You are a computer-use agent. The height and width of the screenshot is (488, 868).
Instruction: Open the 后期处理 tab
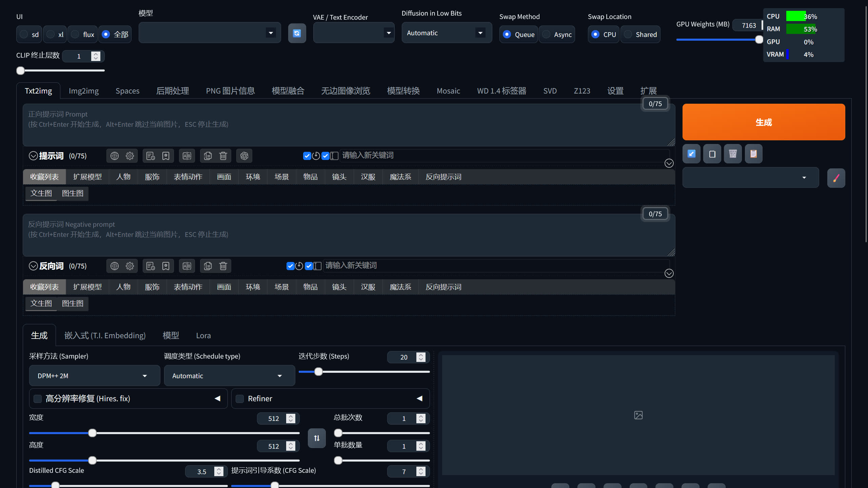(173, 91)
